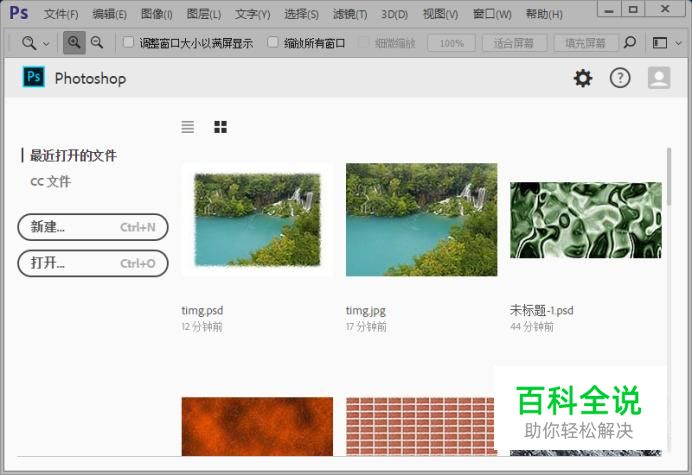Enable 调整窗口大小以满屏显示 checkbox

(128, 42)
